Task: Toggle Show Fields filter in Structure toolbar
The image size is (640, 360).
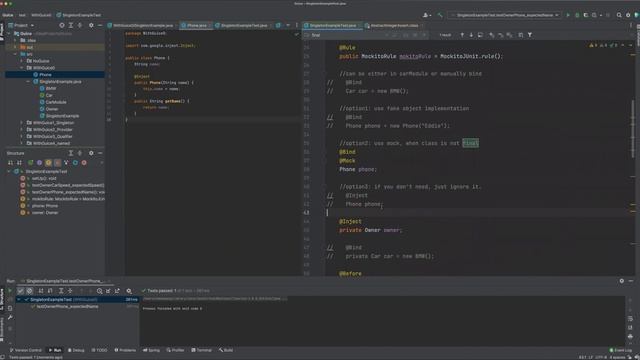Action: pyautogui.click(x=48, y=163)
